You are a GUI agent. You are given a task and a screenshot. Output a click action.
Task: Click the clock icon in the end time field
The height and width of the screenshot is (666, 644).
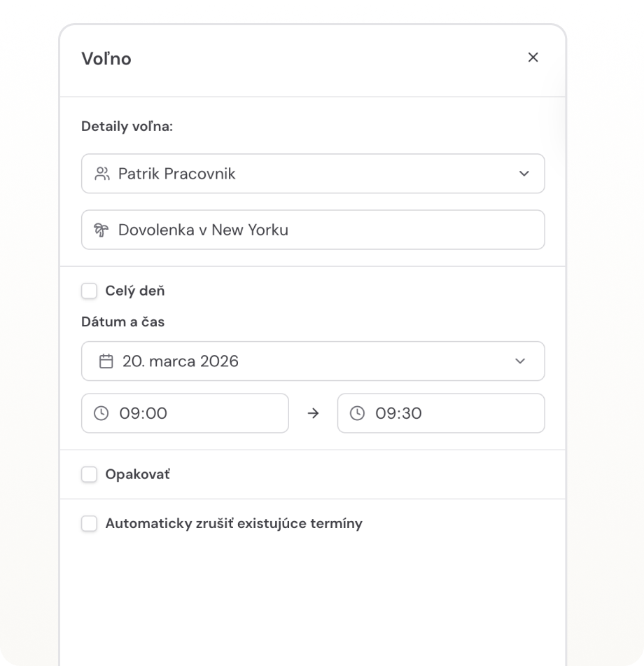(x=358, y=413)
